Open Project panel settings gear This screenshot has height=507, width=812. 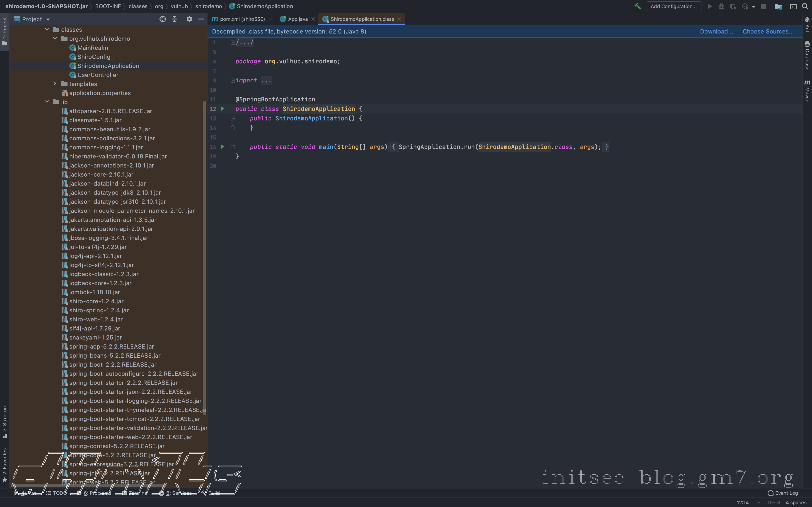pyautogui.click(x=189, y=19)
